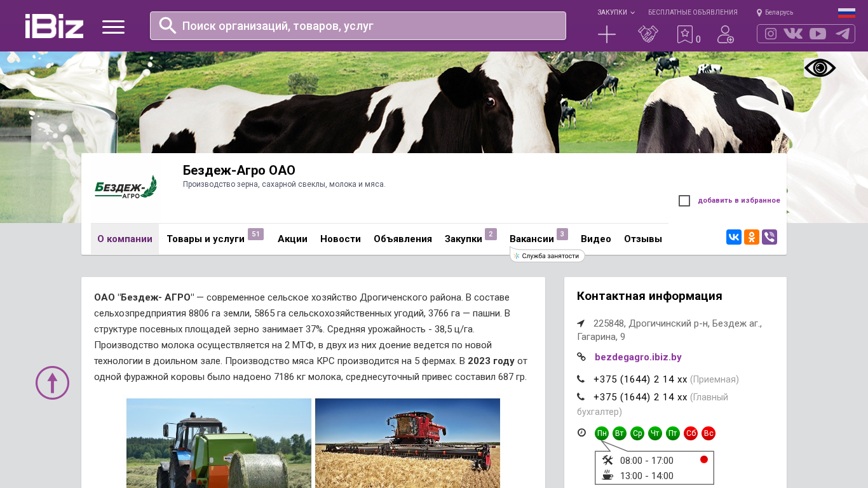Click the 13:00 - 14:00 lunch hours
Viewport: 868px width, 488px height.
click(x=647, y=476)
